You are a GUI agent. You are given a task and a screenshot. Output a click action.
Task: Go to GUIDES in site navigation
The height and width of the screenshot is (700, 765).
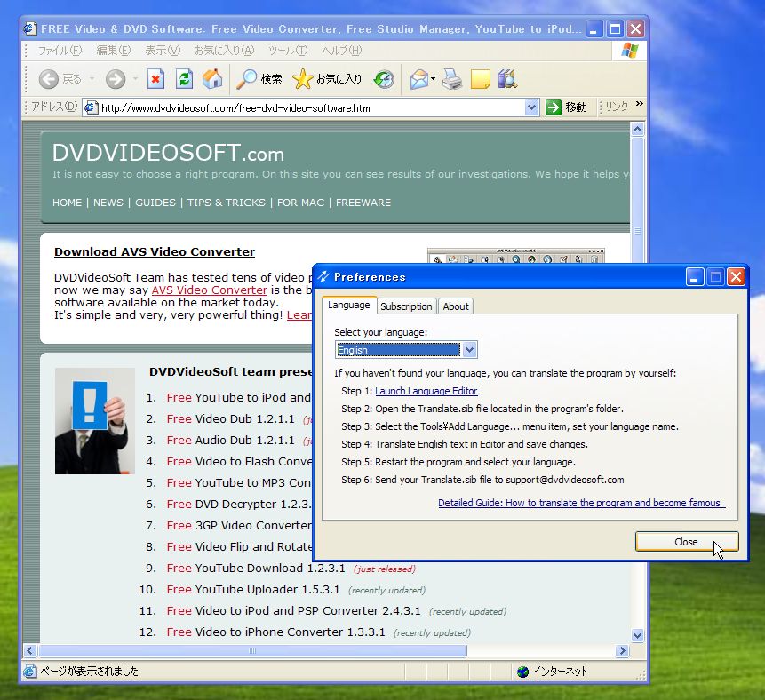coord(155,203)
